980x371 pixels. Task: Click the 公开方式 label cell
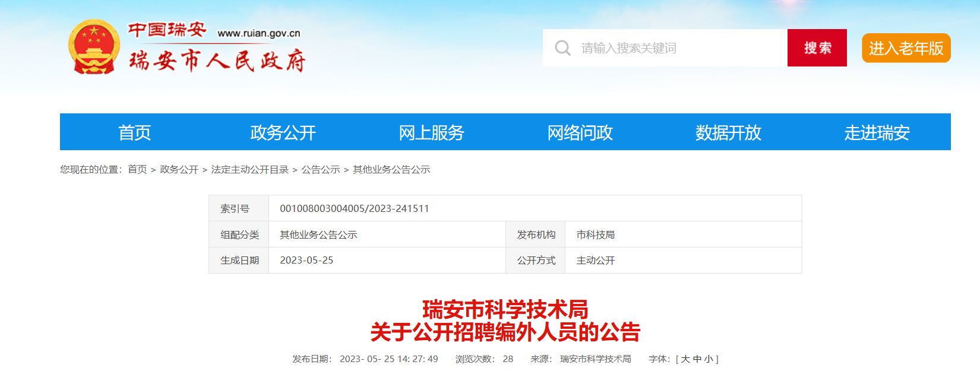point(536,260)
